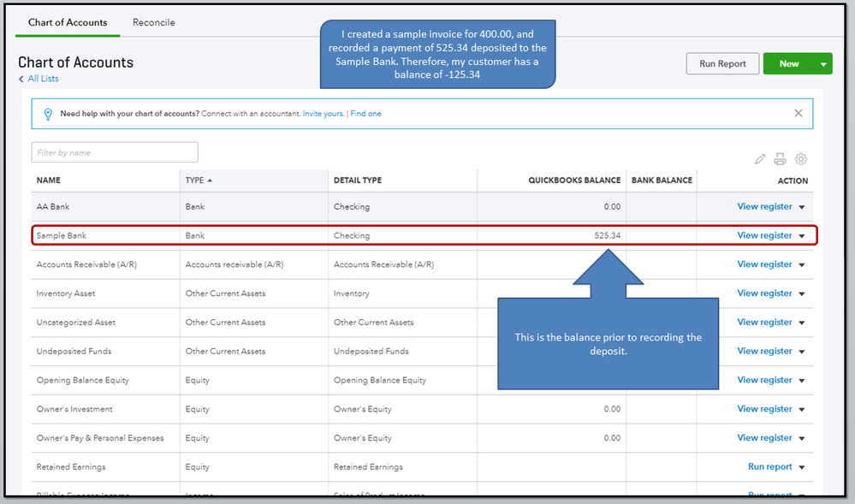The width and height of the screenshot is (855, 504).
Task: Expand action dropdown for Owner's Pay row
Action: point(802,439)
